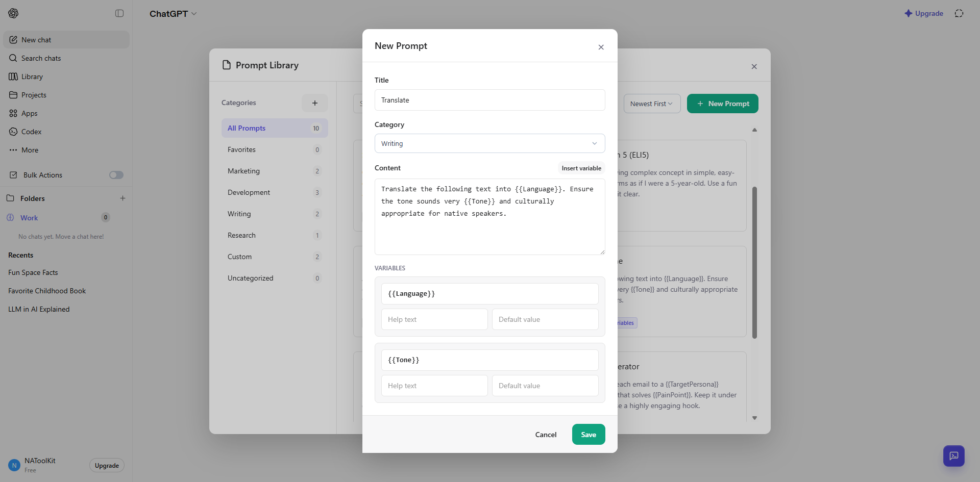Close the New Prompt dialog
This screenshot has width=980, height=482.
601,47
